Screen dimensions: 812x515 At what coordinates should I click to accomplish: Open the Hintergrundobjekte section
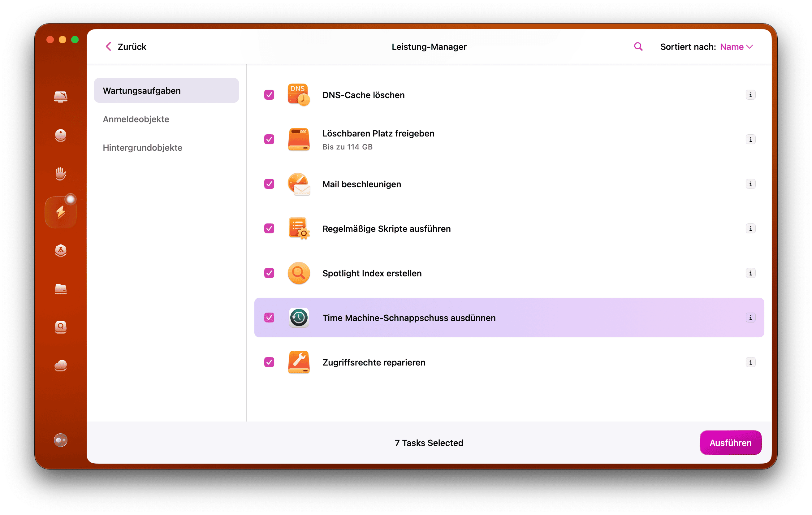(143, 147)
